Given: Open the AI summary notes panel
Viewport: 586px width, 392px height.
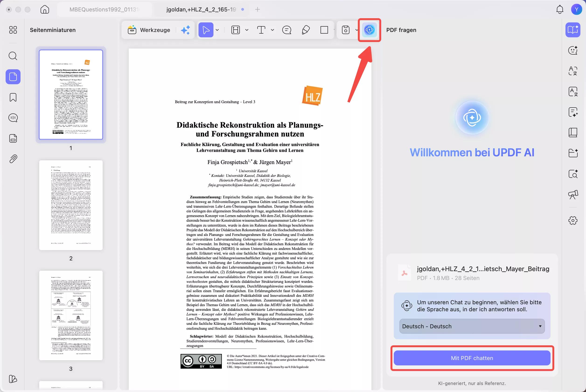Looking at the screenshot, I should (x=573, y=112).
